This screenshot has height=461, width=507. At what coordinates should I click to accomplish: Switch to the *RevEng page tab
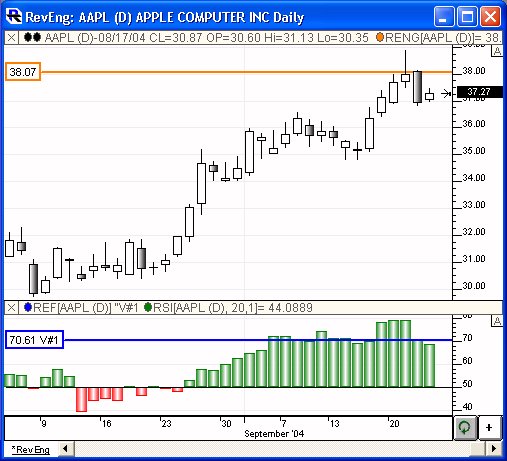point(31,450)
